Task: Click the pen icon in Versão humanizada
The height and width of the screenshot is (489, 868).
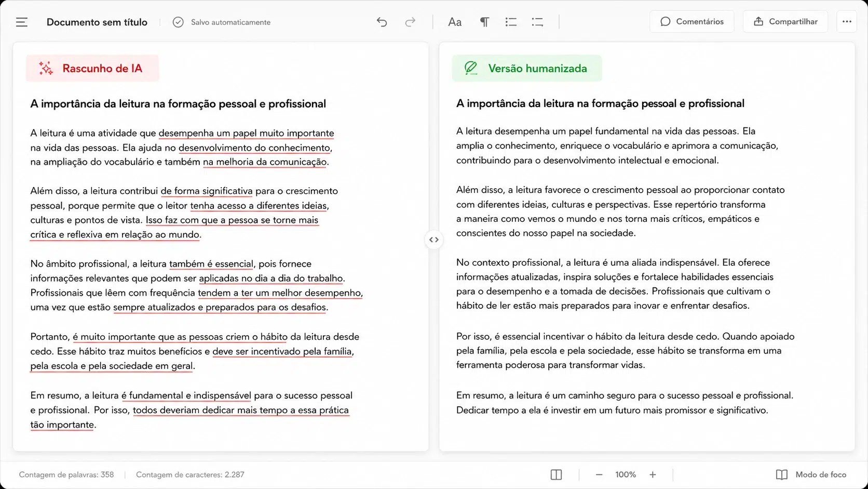Action: [x=471, y=68]
